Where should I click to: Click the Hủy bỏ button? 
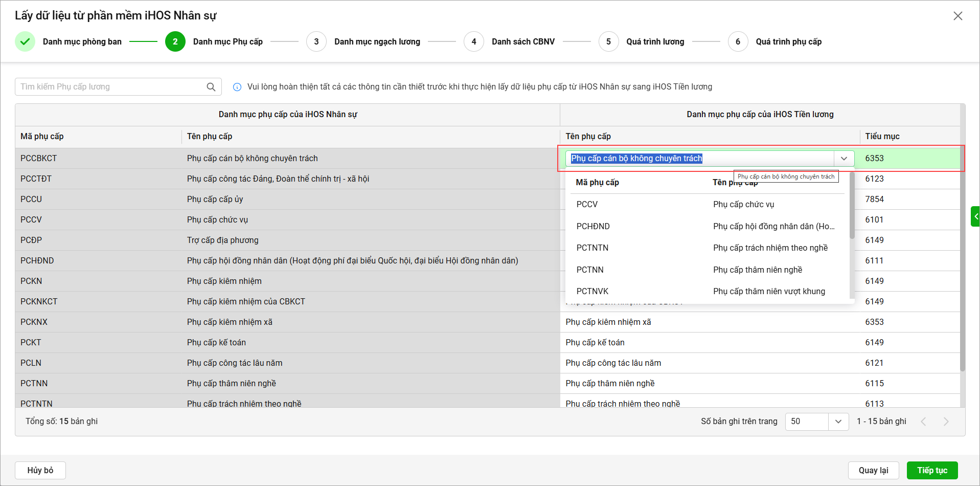point(40,470)
